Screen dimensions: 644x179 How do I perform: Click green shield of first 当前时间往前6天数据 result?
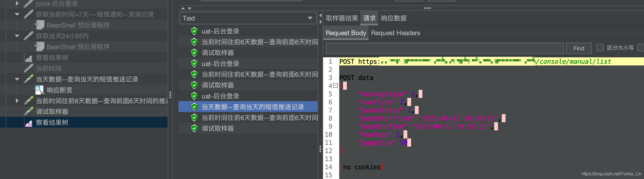click(x=194, y=42)
